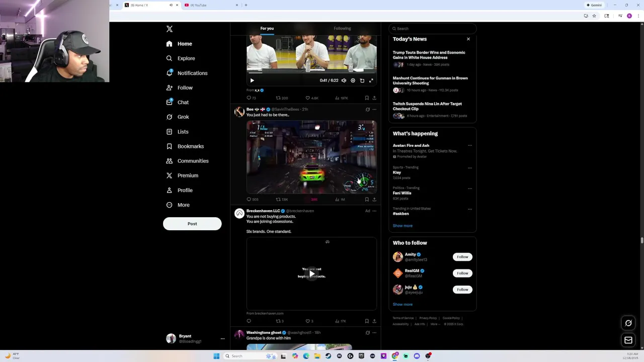Open Home from the sidebar
Image resolution: width=644 pixels, height=362 pixels.
click(x=179, y=44)
